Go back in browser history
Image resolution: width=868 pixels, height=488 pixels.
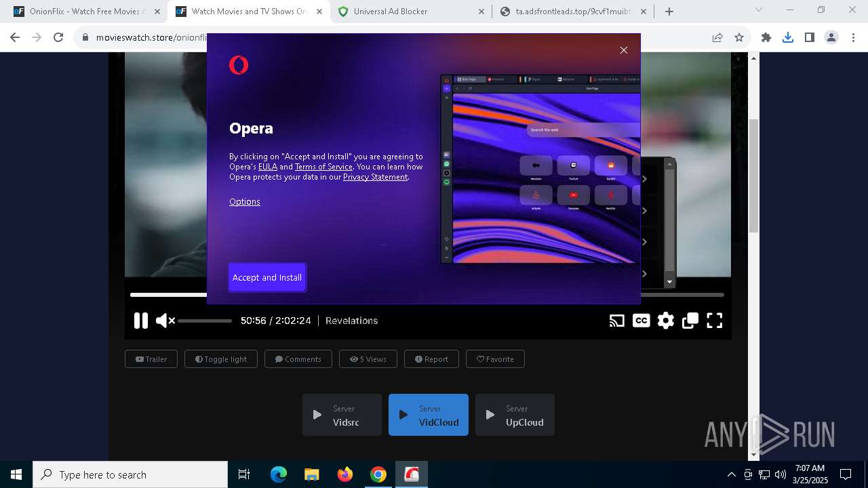[x=15, y=38]
